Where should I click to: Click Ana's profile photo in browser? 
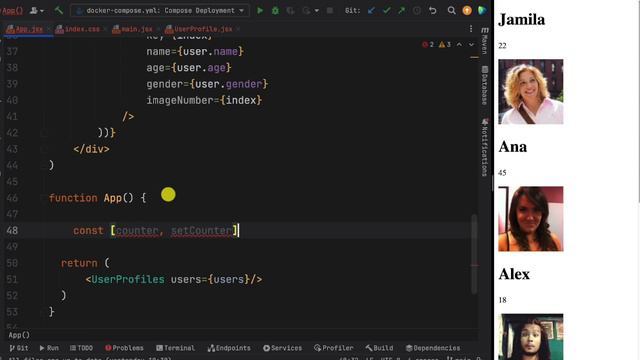click(x=531, y=219)
